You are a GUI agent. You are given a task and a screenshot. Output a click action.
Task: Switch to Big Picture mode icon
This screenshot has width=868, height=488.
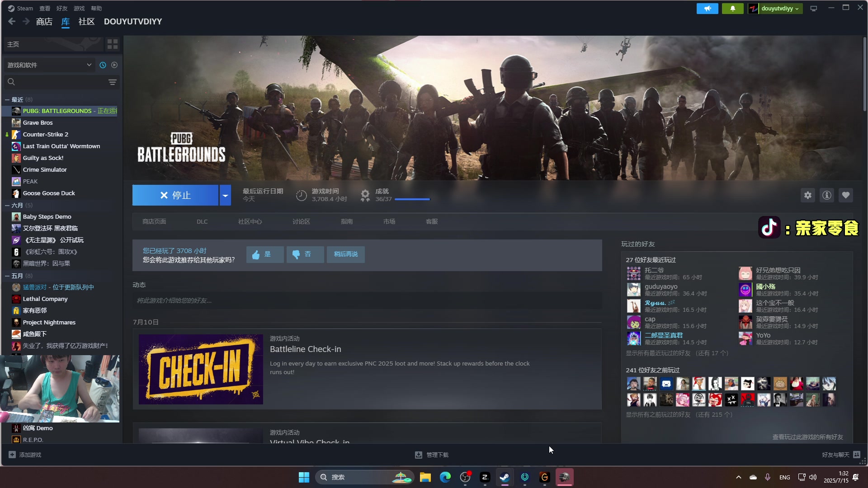coord(814,9)
